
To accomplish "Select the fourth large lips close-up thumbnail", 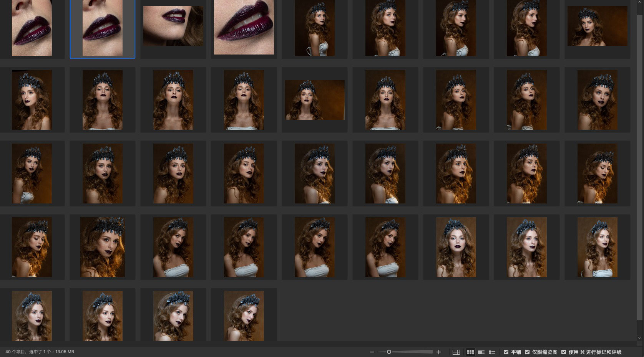I will 244,27.
